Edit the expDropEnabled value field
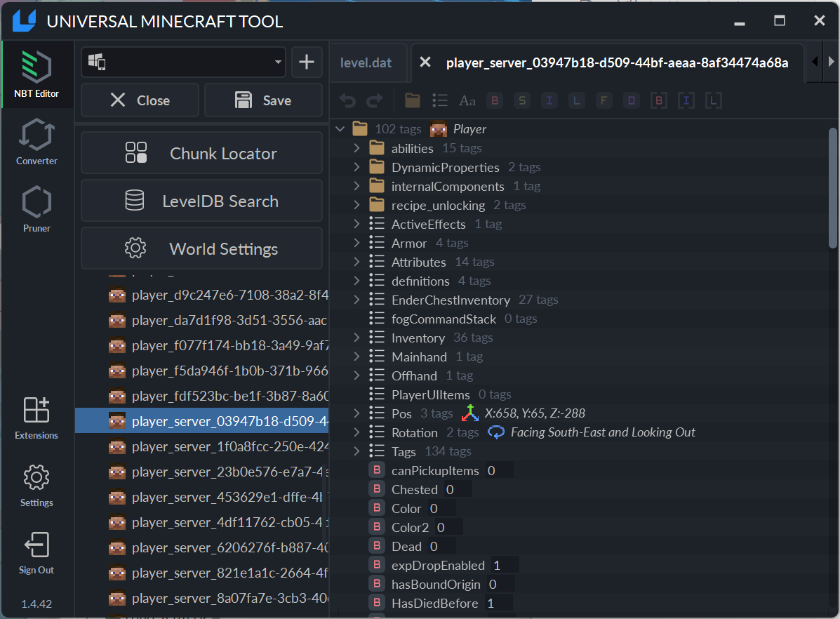 click(x=505, y=566)
